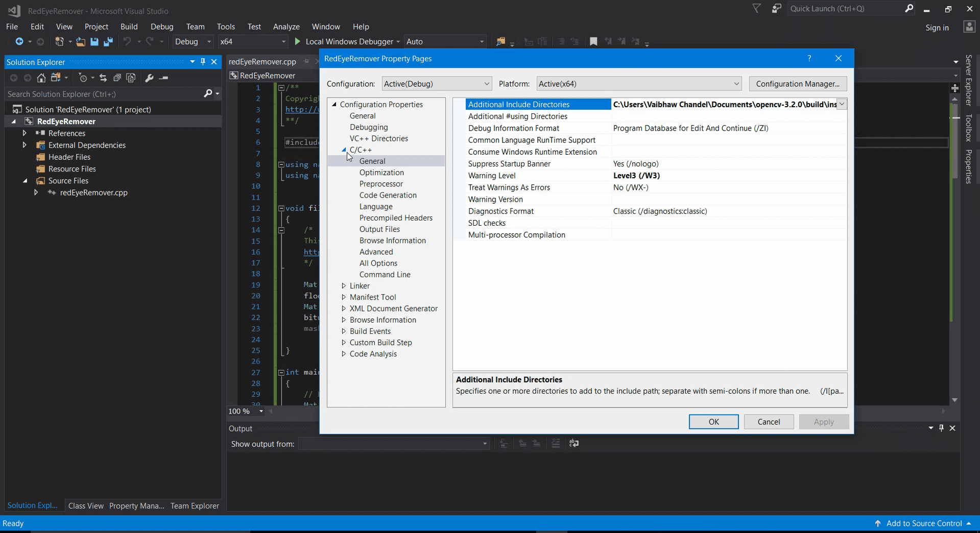Click the Collapse All icon in Solution Explorer
Image resolution: width=980 pixels, height=533 pixels.
point(117,78)
